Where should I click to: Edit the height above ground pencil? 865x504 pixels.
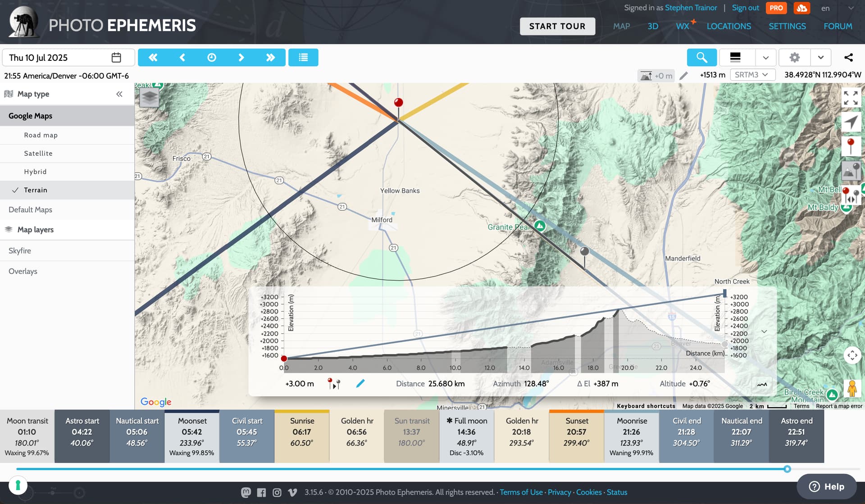[683, 76]
